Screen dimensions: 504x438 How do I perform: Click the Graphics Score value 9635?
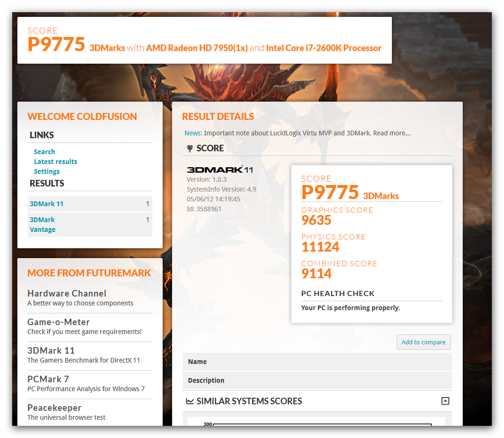[x=316, y=220]
